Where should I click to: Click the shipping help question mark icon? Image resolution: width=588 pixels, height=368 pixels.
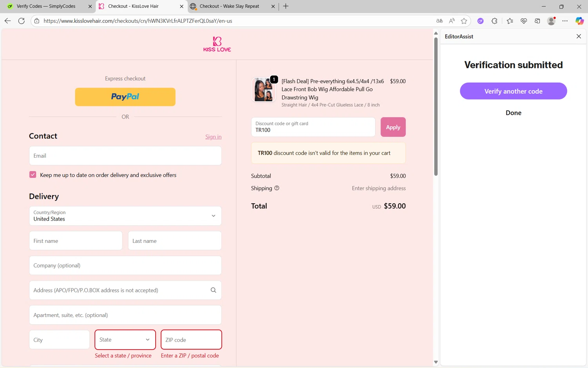point(277,188)
